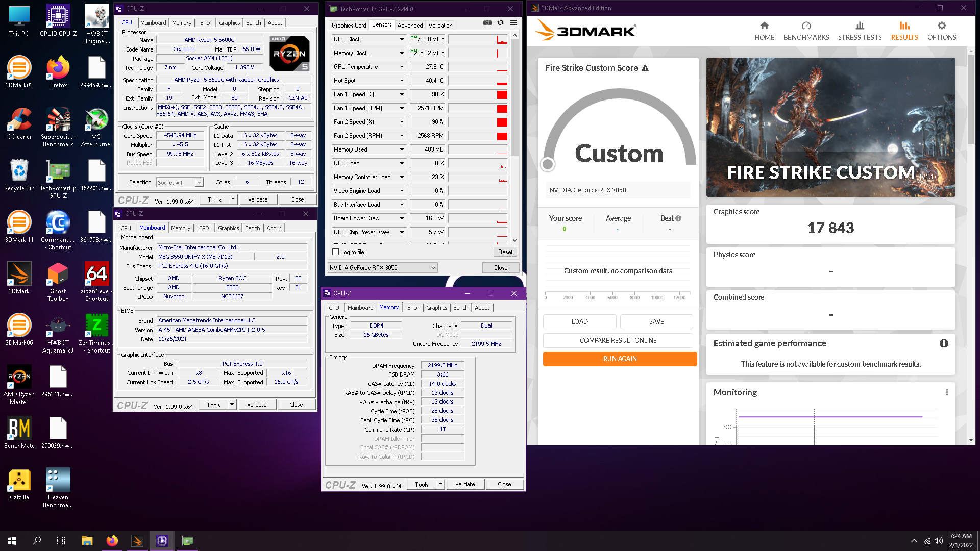The width and height of the screenshot is (980, 551).
Task: Click taskbar clock showing 7:24 AM
Action: (x=961, y=541)
